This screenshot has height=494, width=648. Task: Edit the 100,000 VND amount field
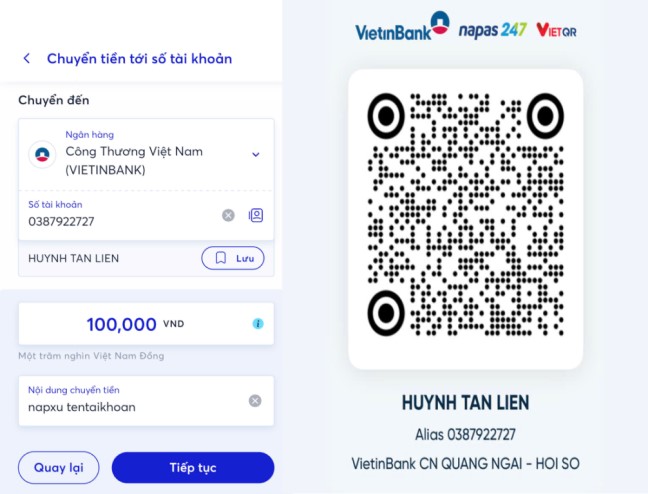pyautogui.click(x=146, y=324)
